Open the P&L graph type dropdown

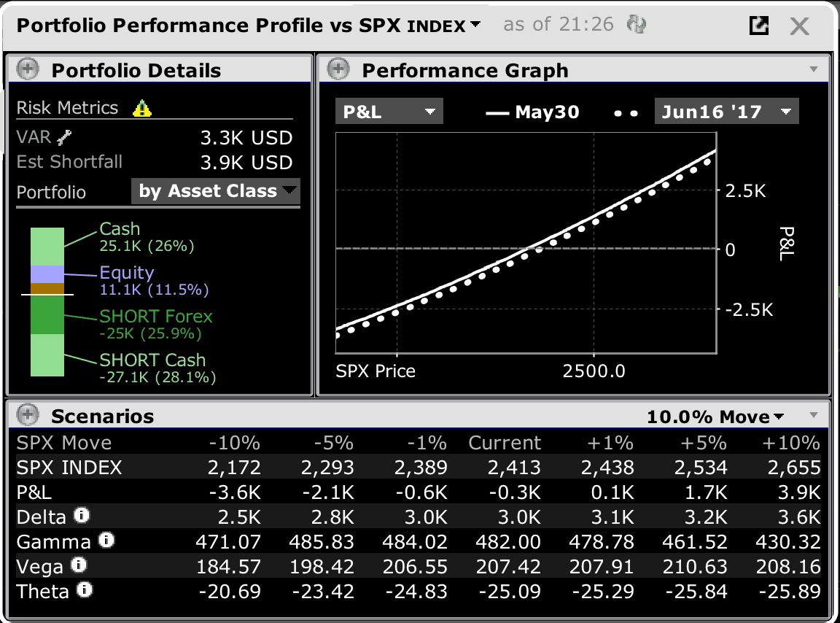389,112
